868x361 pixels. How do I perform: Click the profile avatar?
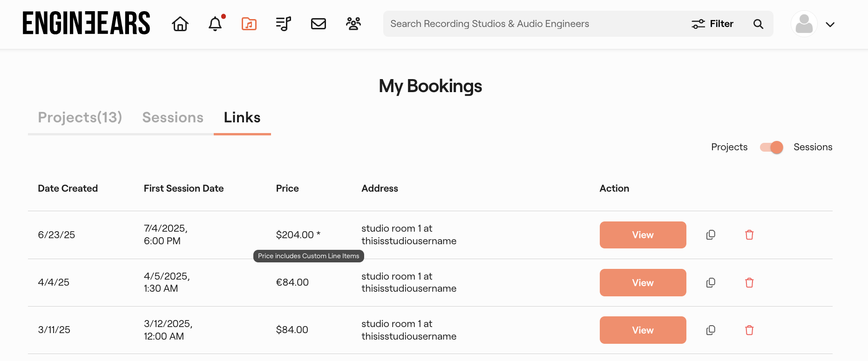click(804, 24)
